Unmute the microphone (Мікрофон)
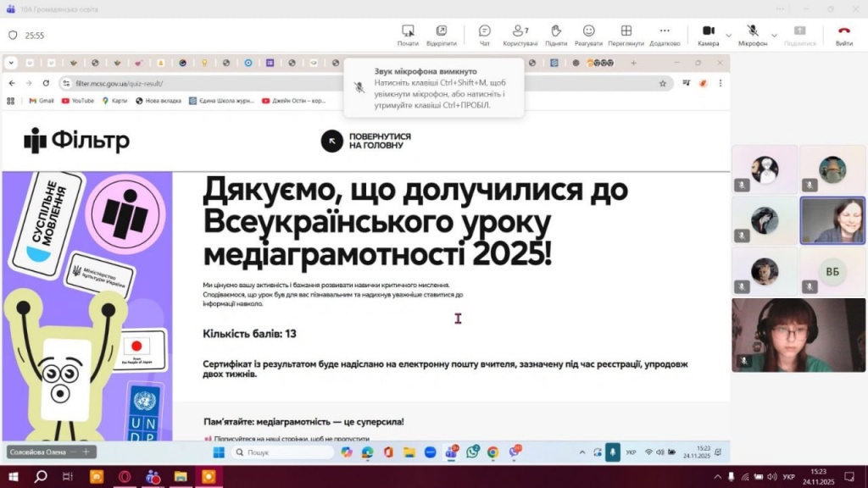This screenshot has height=488, width=868. [x=752, y=35]
